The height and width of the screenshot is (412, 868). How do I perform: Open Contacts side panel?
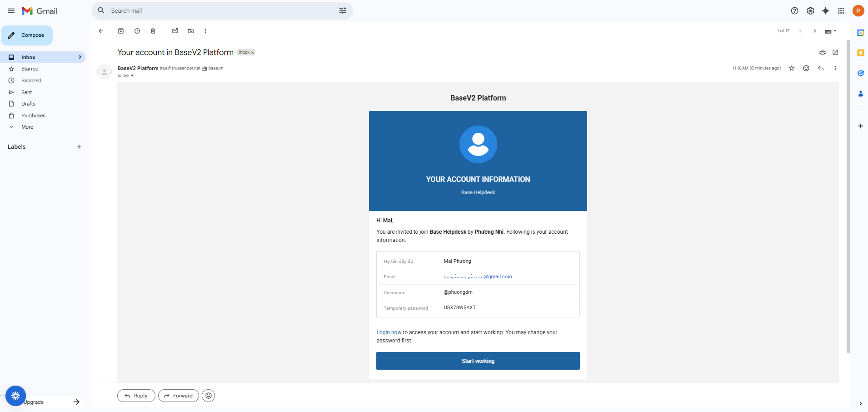860,94
